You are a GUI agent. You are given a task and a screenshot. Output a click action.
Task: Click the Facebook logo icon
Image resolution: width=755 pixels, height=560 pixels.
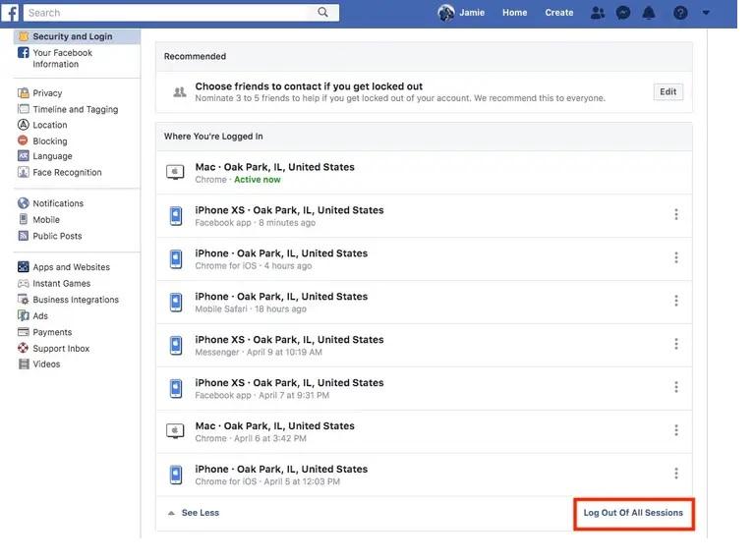10,13
